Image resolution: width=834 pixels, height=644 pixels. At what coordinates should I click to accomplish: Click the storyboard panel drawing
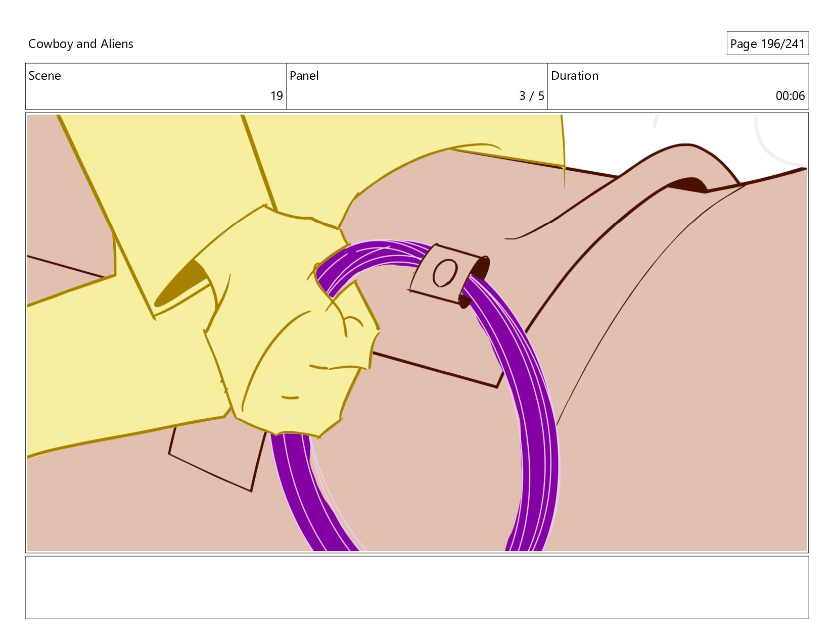417,332
